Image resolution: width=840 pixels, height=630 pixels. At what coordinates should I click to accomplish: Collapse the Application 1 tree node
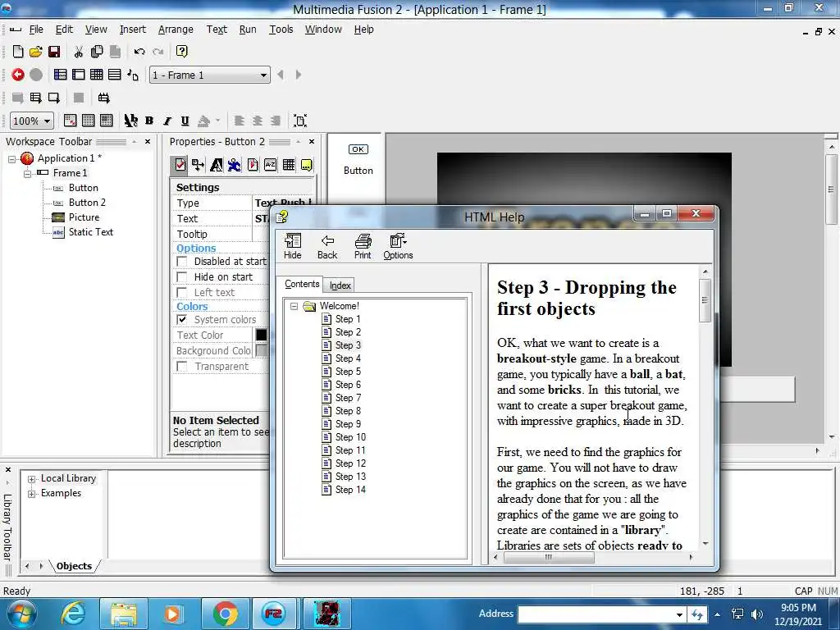(11, 158)
